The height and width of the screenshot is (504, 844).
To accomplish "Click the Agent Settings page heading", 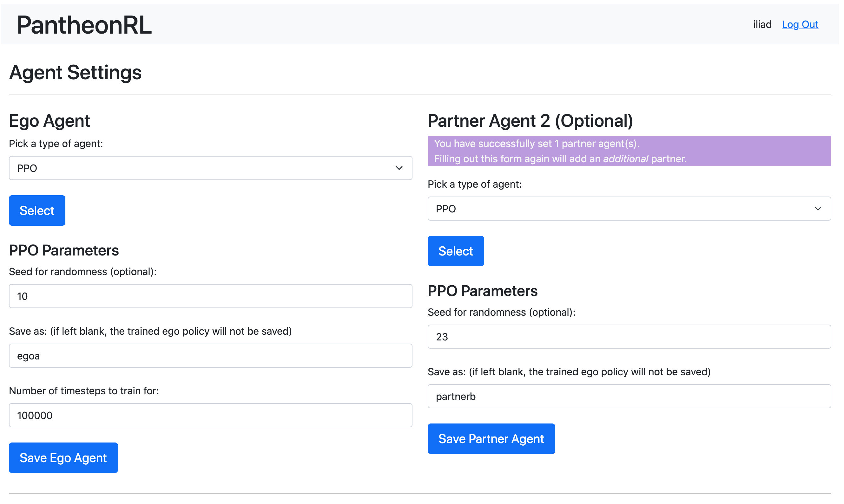I will [75, 72].
